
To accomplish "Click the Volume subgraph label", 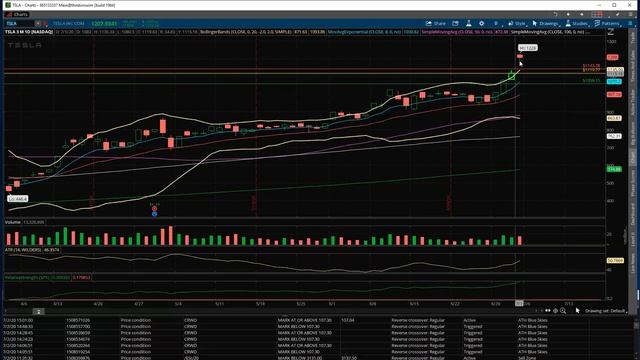I will coord(13,222).
